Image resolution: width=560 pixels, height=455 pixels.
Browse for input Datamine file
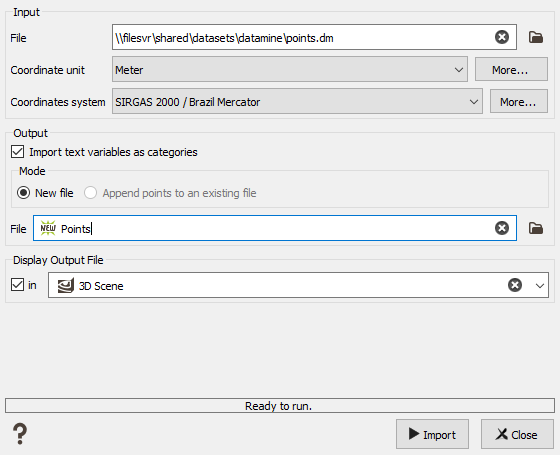tap(536, 37)
